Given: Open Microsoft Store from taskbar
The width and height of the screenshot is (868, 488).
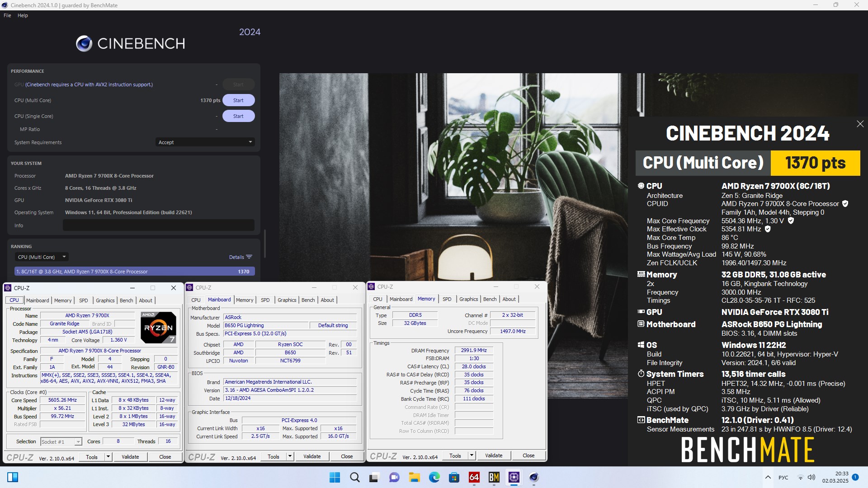Looking at the screenshot, I should point(454,477).
